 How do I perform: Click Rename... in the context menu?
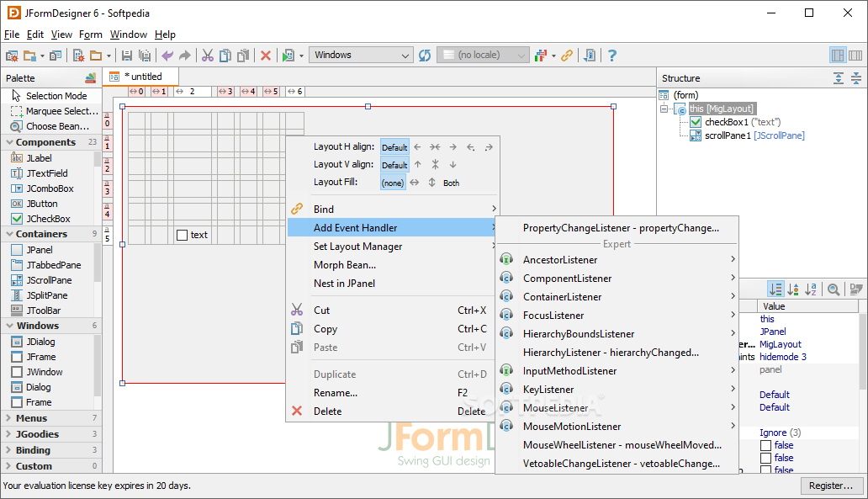click(x=392, y=393)
